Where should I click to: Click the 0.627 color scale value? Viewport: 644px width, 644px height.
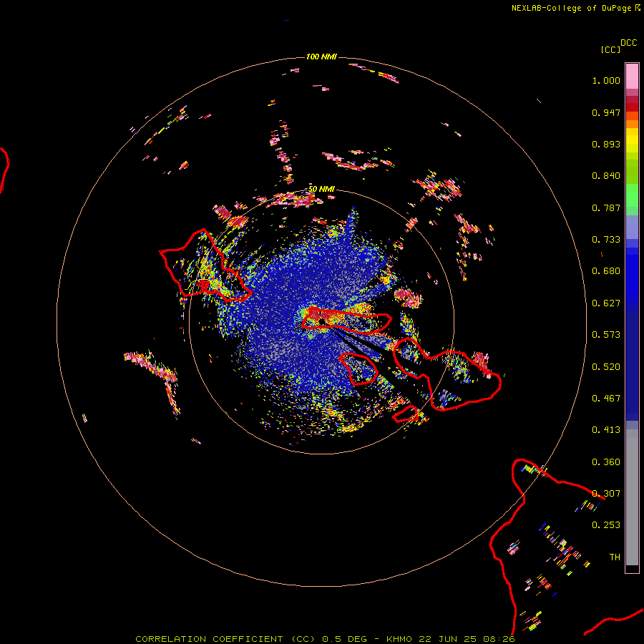click(606, 303)
